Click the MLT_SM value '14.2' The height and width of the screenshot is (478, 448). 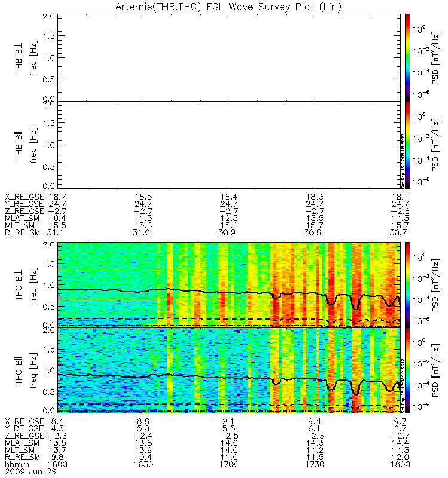point(315,451)
